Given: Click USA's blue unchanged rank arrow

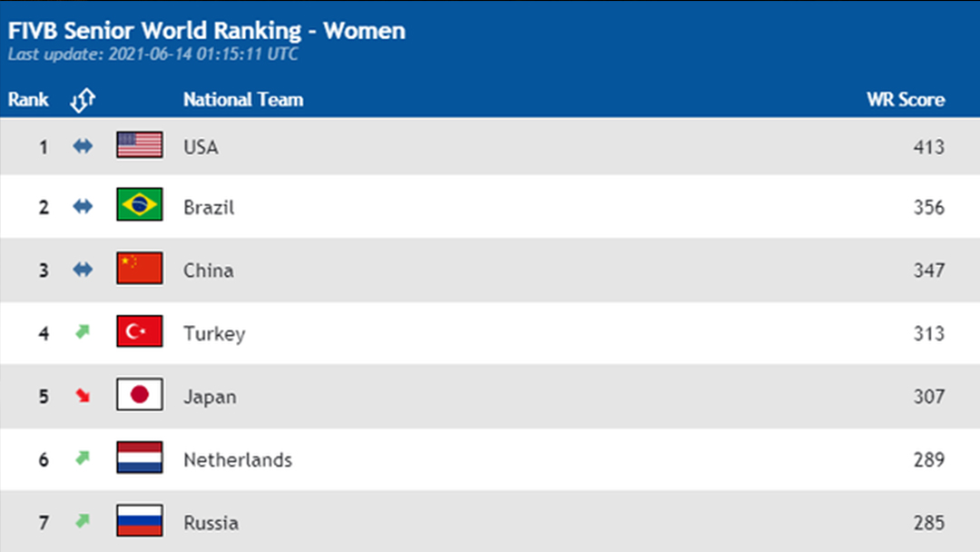Looking at the screenshot, I should click(83, 146).
